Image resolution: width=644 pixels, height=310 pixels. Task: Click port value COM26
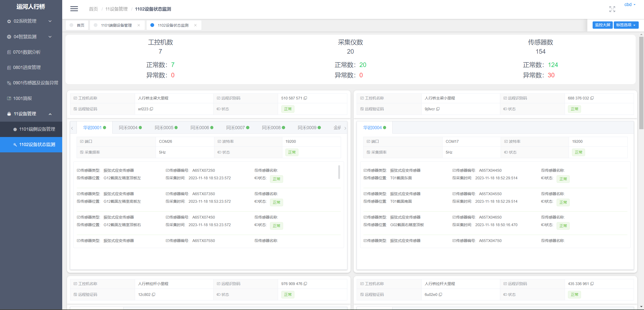click(x=165, y=142)
